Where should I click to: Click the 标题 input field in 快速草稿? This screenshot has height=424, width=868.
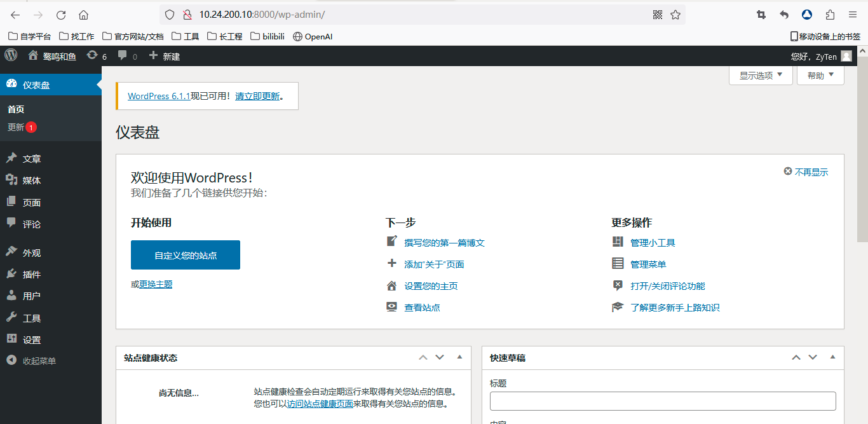click(x=663, y=401)
